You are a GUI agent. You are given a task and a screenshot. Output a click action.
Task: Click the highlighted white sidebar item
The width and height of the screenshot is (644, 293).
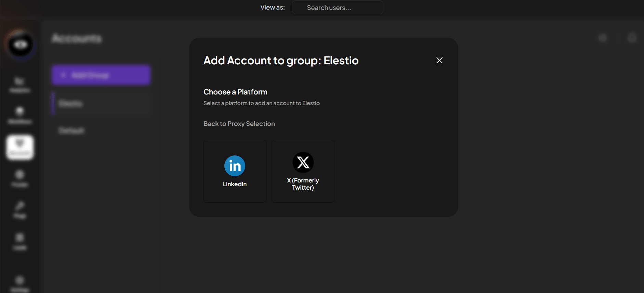20,148
